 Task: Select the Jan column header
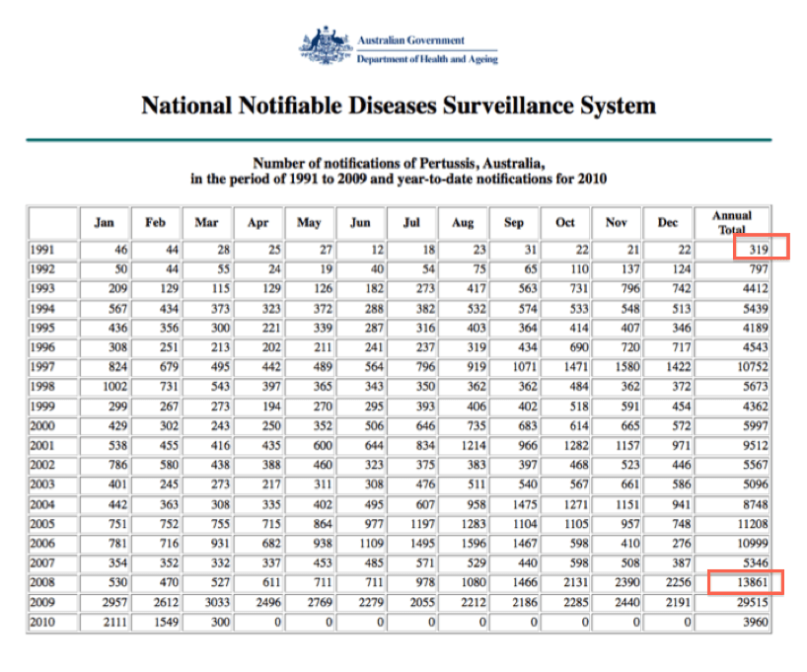click(x=104, y=222)
